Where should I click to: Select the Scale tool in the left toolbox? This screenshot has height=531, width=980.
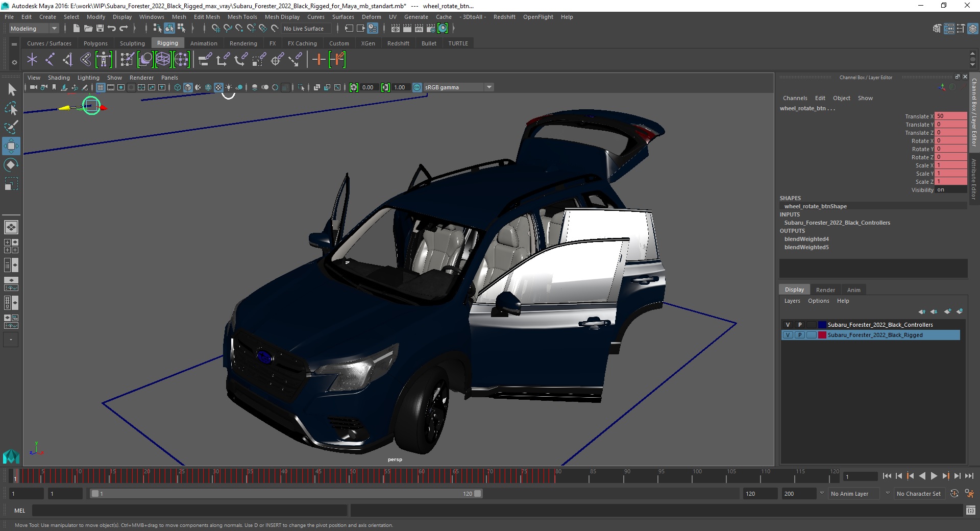point(11,184)
